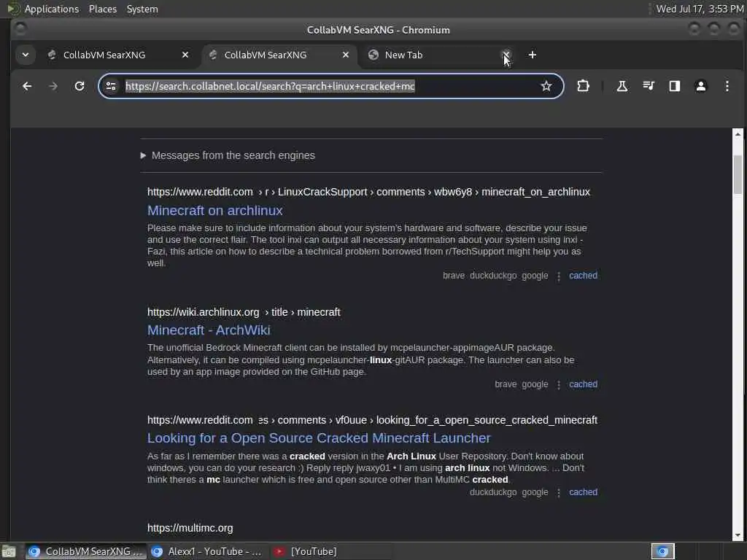Screen dimensions: 747x560
Task: Click the clock Wed Jul 17, 3:53 PM
Action: [700, 9]
